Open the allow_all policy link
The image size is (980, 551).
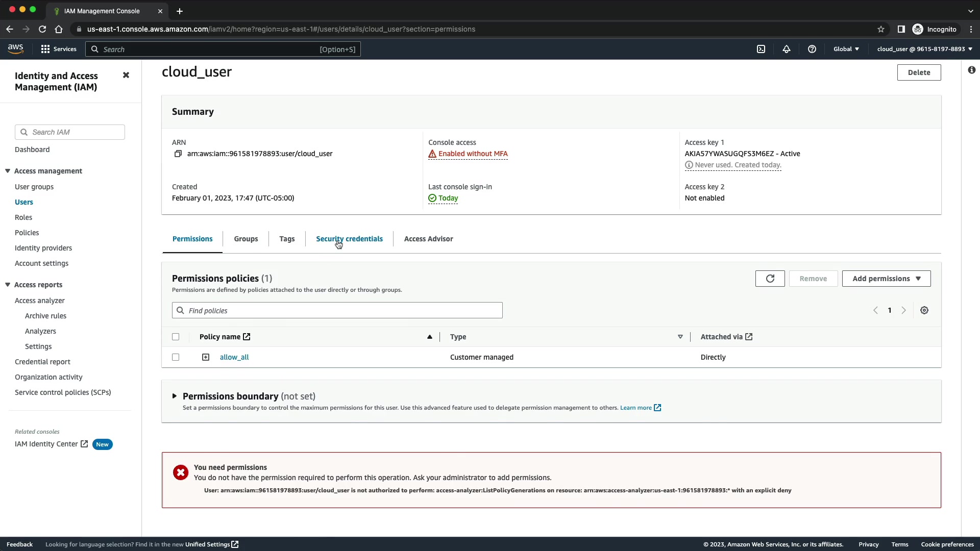click(x=234, y=357)
